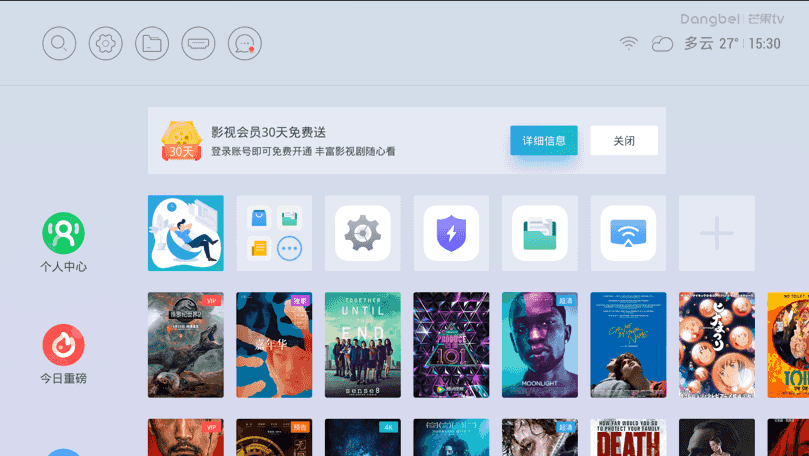Image resolution: width=809 pixels, height=456 pixels.
Task: Open the 嘉年华 poster
Action: [x=274, y=345]
